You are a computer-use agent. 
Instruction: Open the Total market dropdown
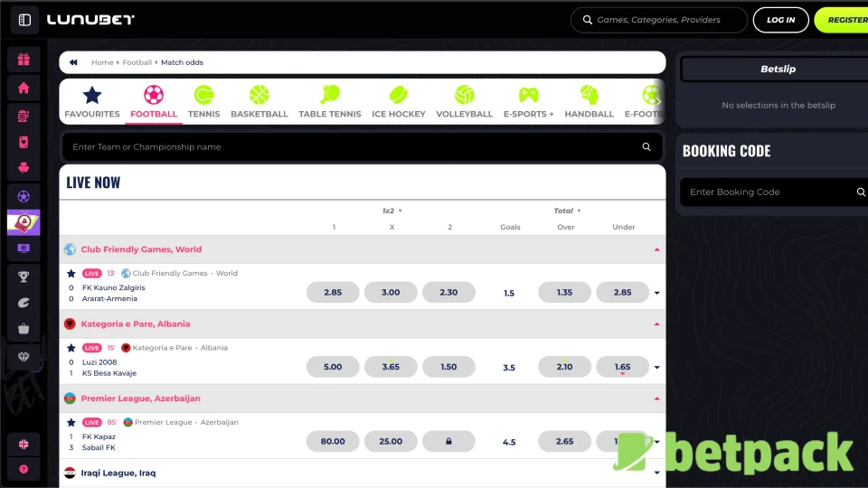pos(567,211)
